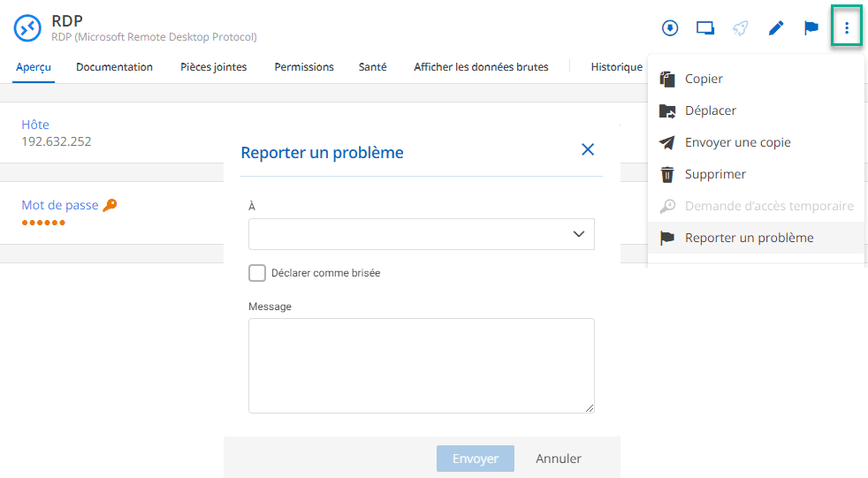Close the Reporter un problème dialog
The image size is (868, 478).
(588, 150)
